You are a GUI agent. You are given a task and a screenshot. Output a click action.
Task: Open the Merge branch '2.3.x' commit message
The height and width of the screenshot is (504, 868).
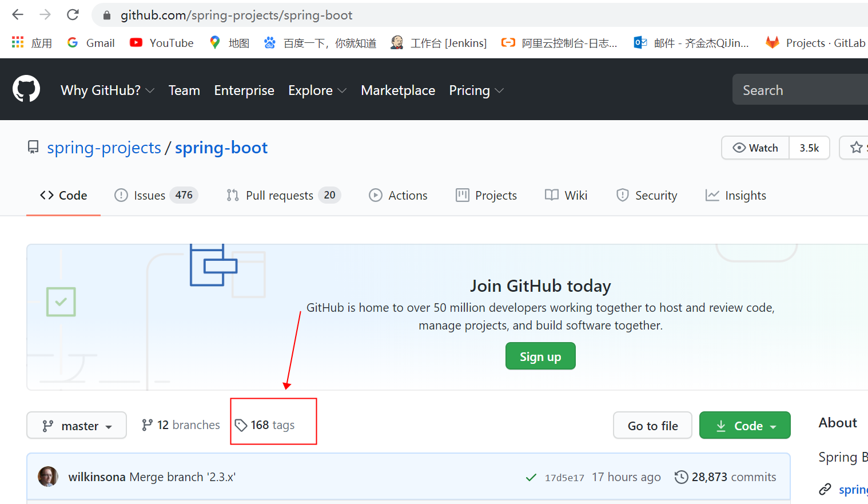pos(182,477)
